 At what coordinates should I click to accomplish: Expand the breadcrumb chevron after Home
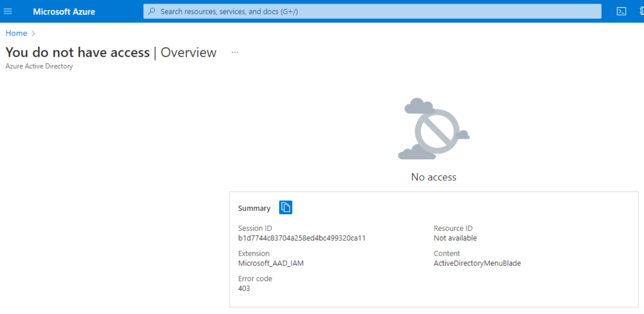(x=33, y=33)
